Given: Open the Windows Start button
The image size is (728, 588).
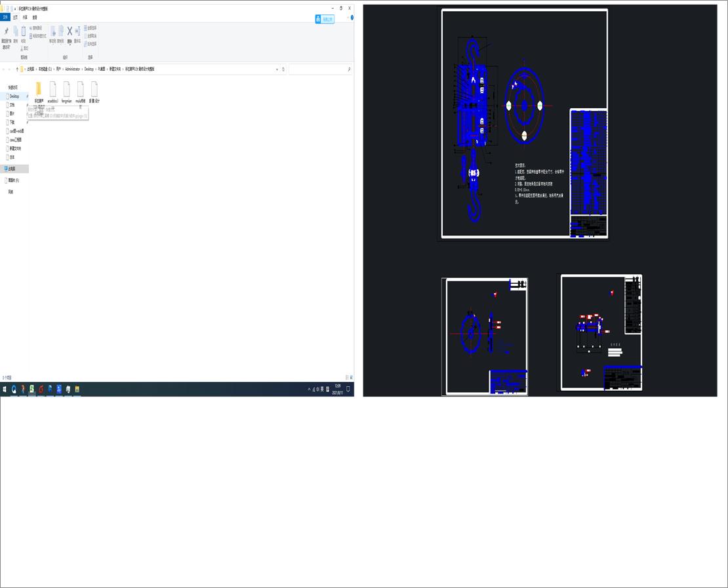Looking at the screenshot, I should pos(5,389).
